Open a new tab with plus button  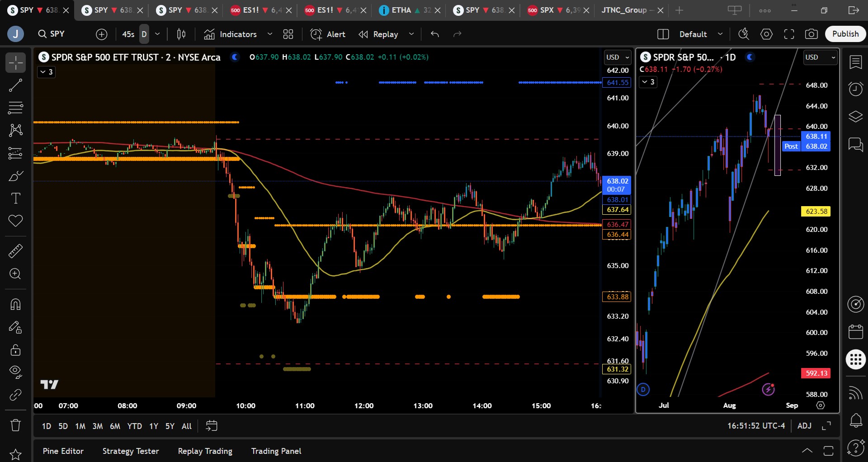(679, 10)
